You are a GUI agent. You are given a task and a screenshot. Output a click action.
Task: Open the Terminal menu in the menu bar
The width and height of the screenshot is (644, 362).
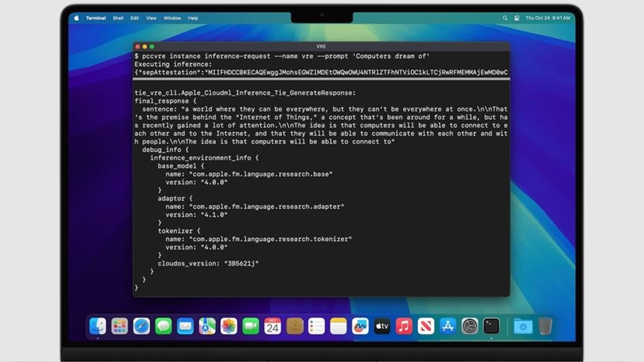click(96, 18)
